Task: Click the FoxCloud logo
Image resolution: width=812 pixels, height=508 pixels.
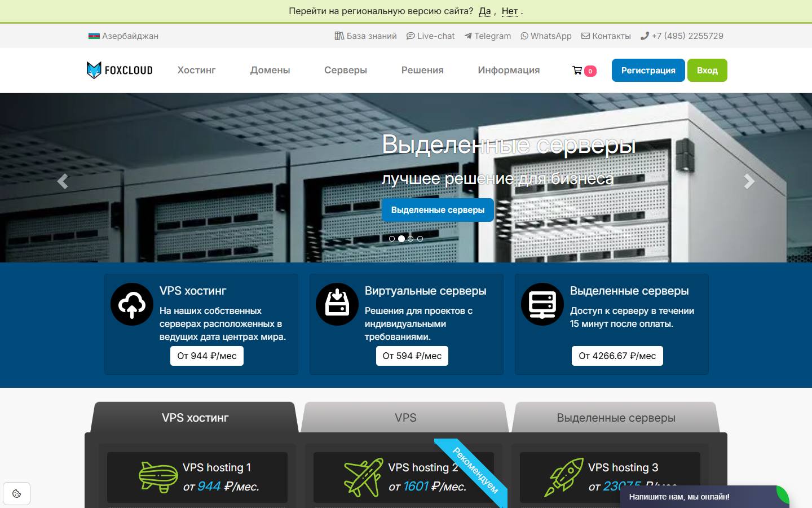Action: (x=120, y=70)
